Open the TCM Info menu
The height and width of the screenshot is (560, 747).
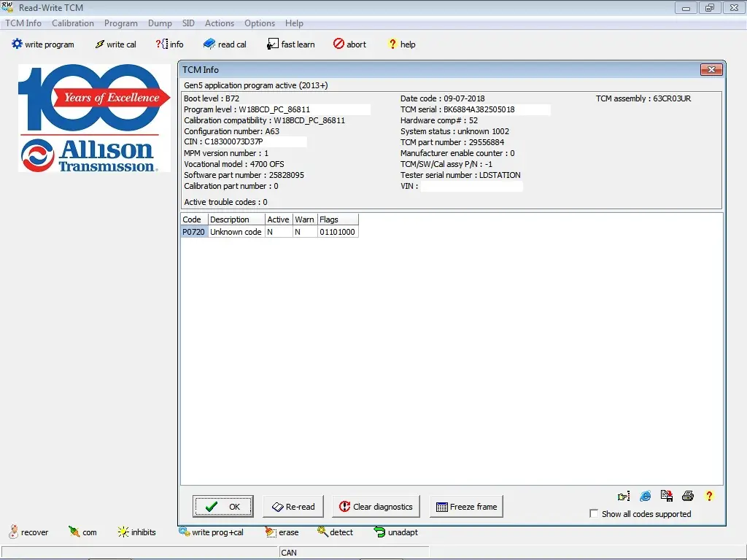click(x=23, y=23)
